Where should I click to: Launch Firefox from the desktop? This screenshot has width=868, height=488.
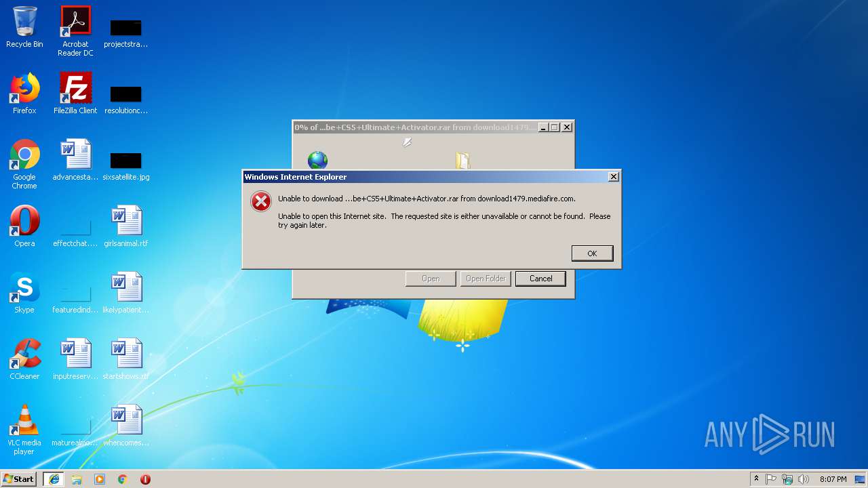pos(24,94)
